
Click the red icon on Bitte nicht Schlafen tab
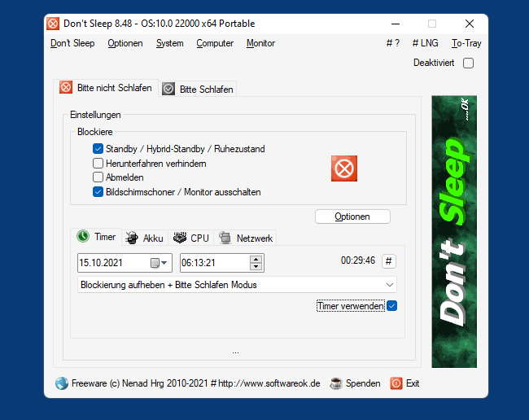click(66, 87)
